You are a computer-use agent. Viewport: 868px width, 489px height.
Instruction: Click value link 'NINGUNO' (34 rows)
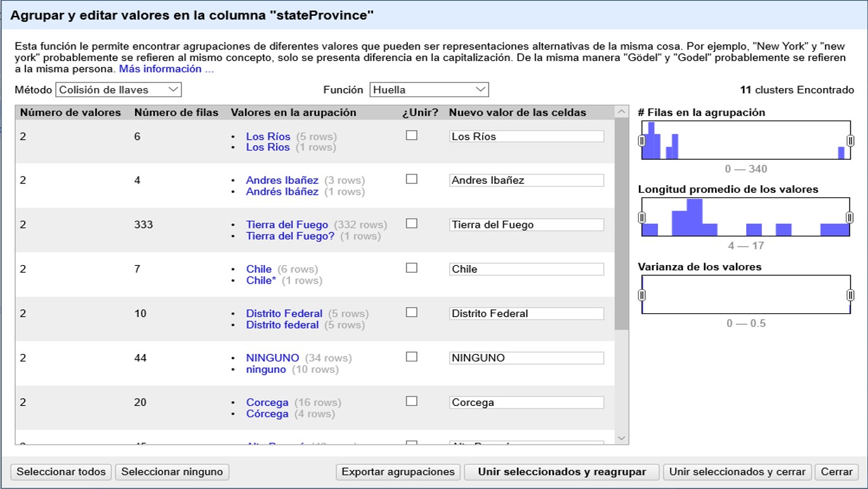[x=273, y=358]
